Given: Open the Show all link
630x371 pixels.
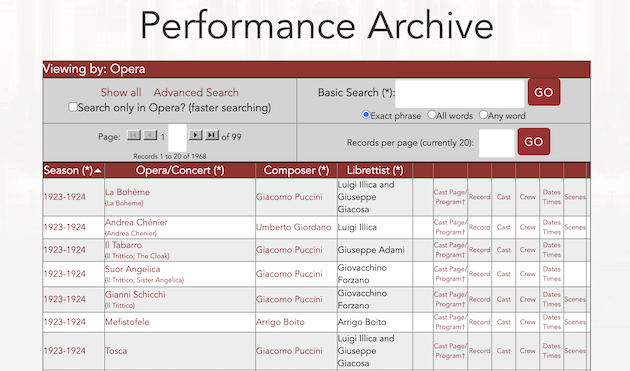Looking at the screenshot, I should 121,92.
